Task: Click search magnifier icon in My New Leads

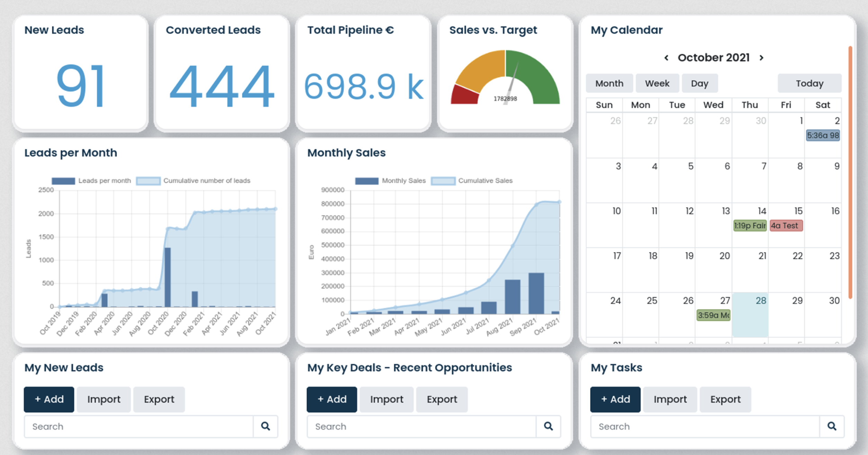Action: coord(265,426)
